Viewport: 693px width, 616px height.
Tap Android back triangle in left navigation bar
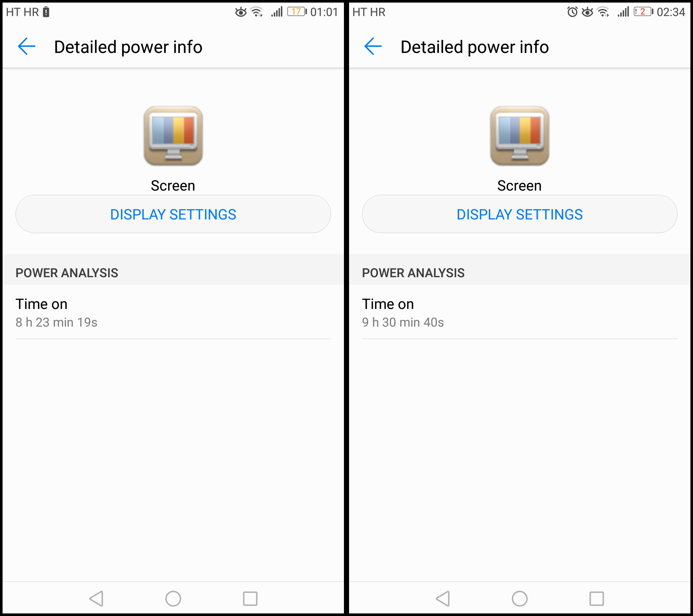pyautogui.click(x=97, y=599)
